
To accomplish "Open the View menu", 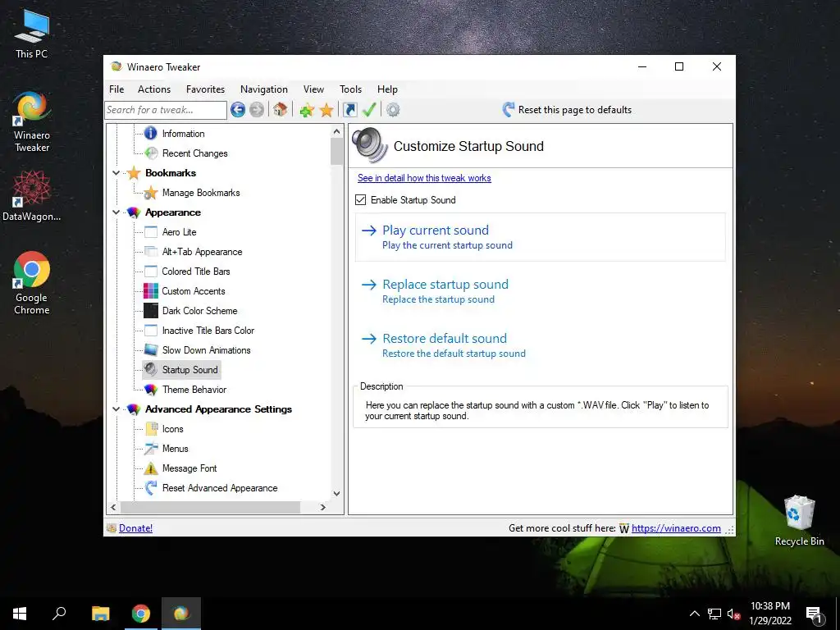I will [x=313, y=89].
